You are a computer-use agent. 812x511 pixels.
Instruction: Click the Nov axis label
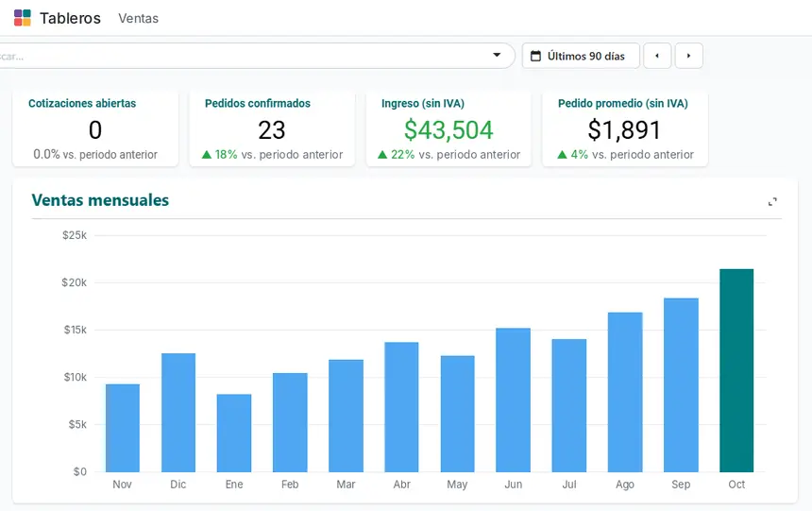click(122, 484)
